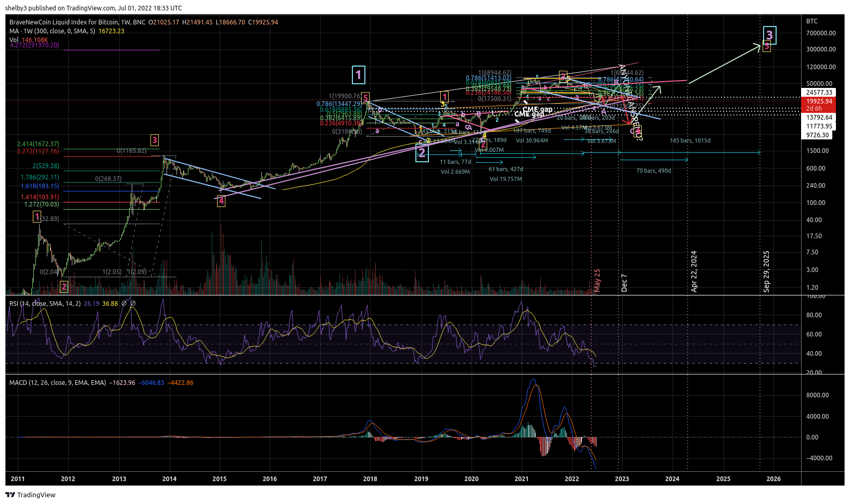
Task: Click the high value H21491.45
Action: [197, 22]
